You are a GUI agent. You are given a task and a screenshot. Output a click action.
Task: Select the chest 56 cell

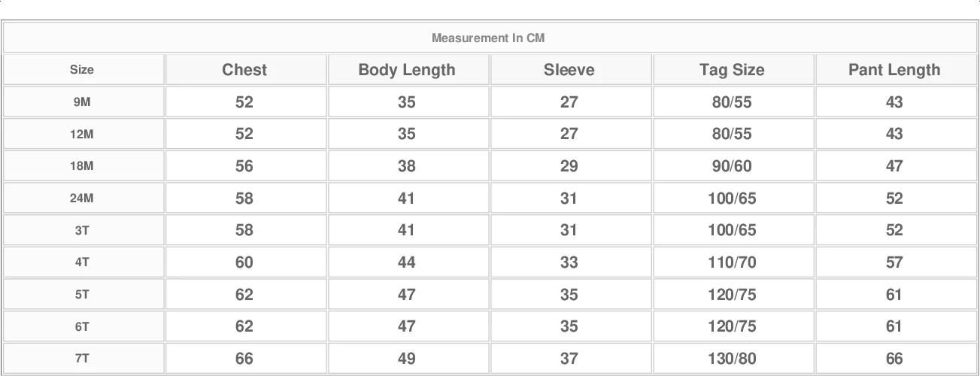click(244, 166)
